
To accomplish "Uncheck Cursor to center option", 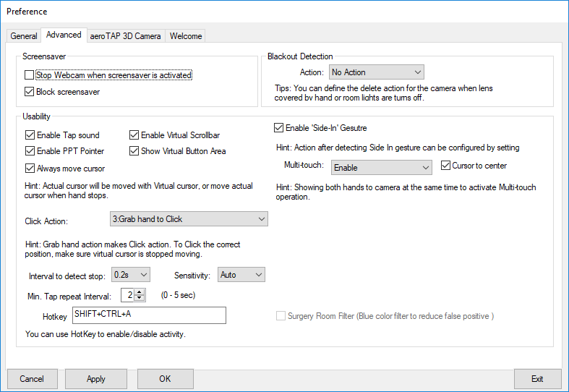I will click(446, 166).
